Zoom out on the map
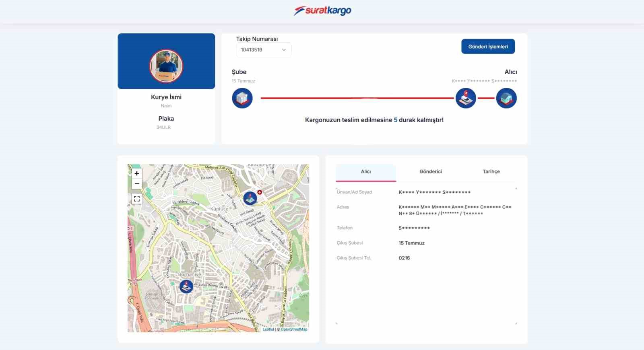The width and height of the screenshot is (644, 350). point(137,184)
